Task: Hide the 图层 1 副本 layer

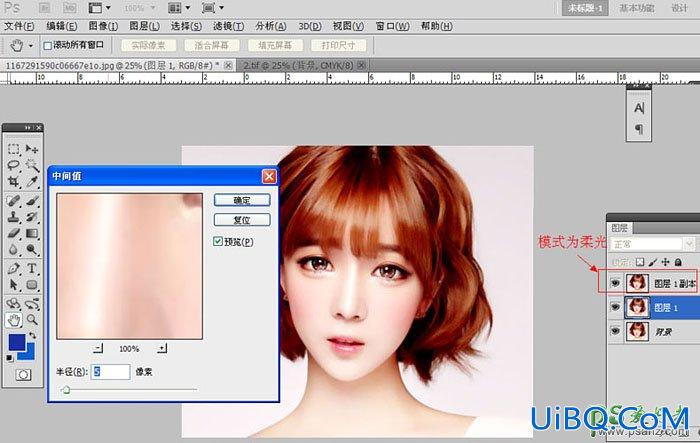Action: (616, 283)
